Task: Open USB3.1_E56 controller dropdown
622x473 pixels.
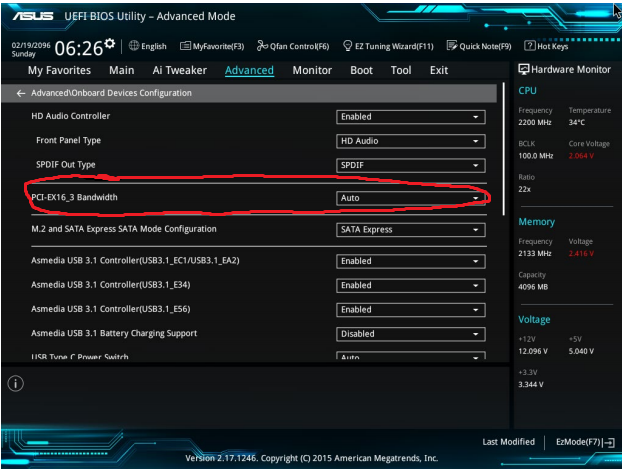Action: [411, 310]
